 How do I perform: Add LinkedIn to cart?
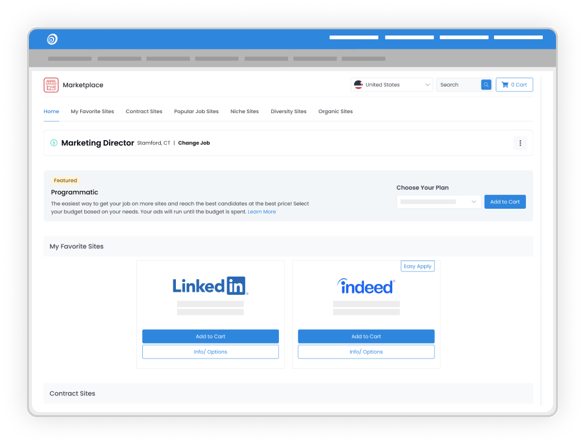pyautogui.click(x=210, y=336)
